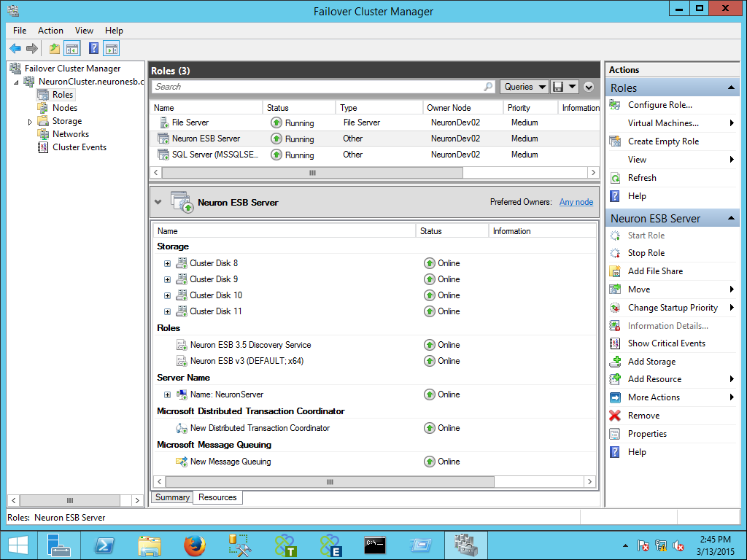Open Command Prompt from the taskbar
The width and height of the screenshot is (747, 560).
tap(375, 545)
